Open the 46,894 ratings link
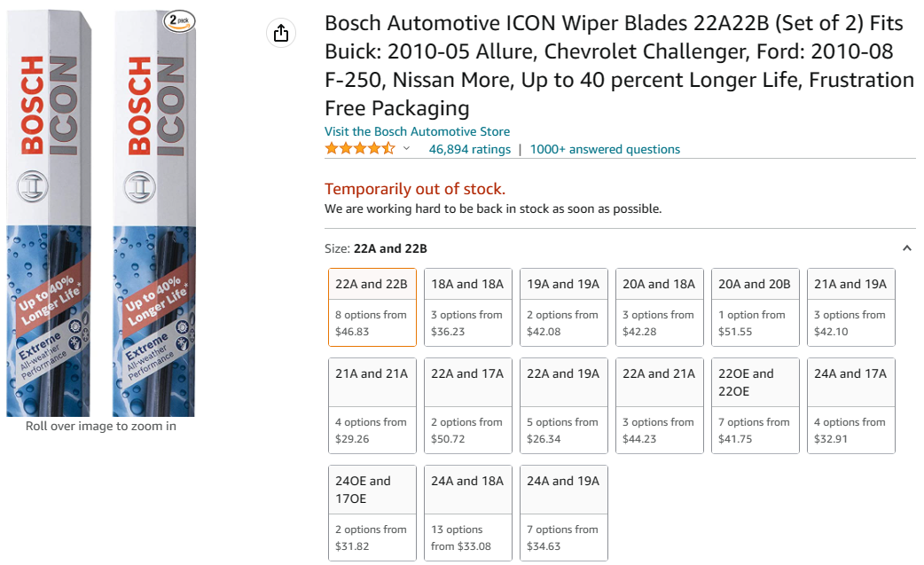 tap(469, 149)
